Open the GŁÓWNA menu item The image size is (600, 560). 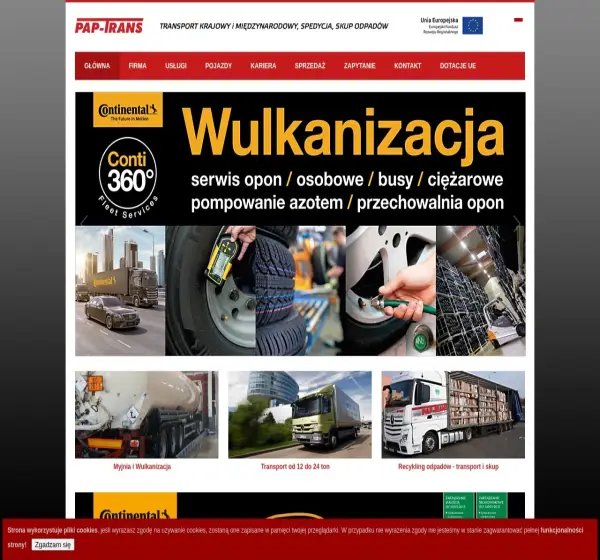(x=97, y=66)
